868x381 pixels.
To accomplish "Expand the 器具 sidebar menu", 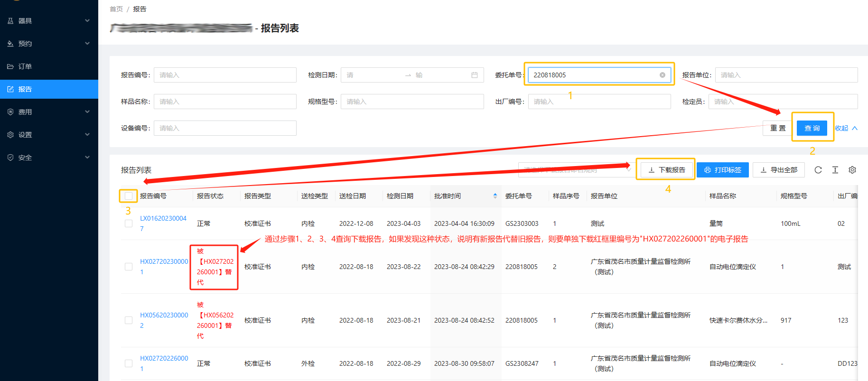I will point(47,21).
